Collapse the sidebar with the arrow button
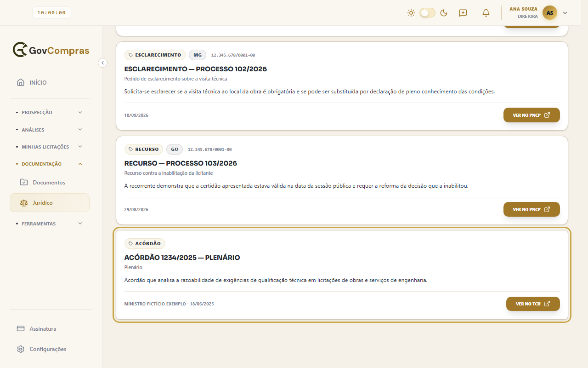588x368 pixels. pos(103,63)
